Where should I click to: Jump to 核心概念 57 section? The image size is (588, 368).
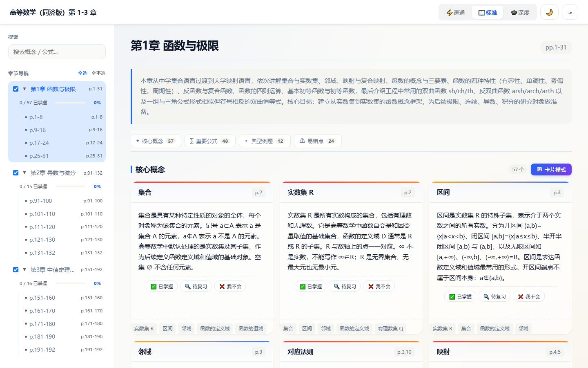click(x=156, y=141)
